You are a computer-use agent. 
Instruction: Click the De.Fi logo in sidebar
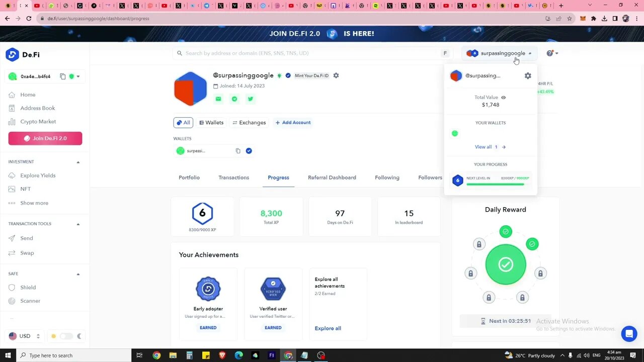click(23, 55)
